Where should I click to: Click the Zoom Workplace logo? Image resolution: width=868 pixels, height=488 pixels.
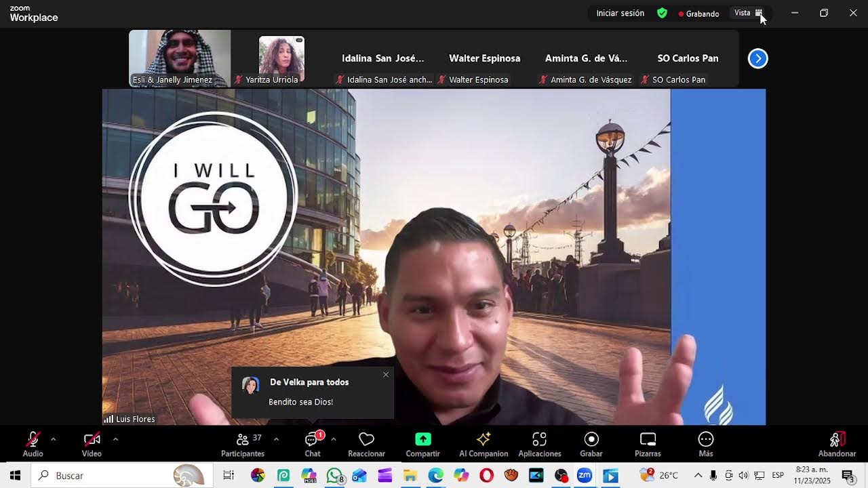point(34,14)
